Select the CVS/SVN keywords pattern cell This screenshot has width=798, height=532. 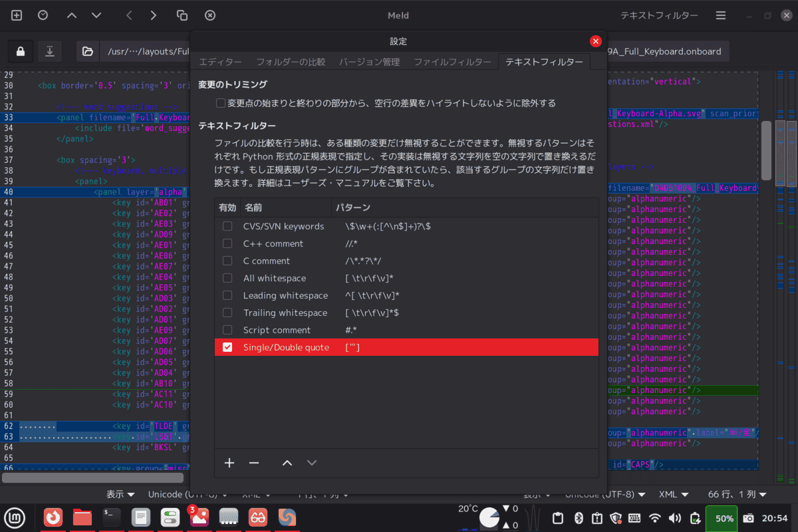388,226
